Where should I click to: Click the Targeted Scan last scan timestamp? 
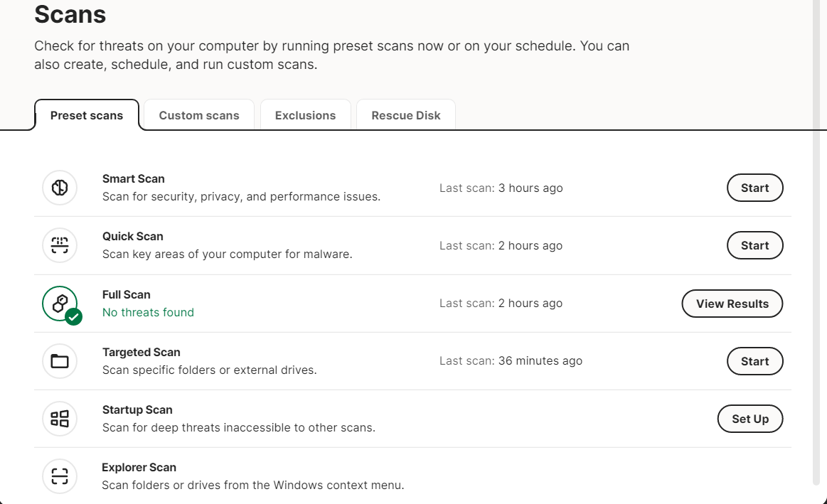pos(511,360)
